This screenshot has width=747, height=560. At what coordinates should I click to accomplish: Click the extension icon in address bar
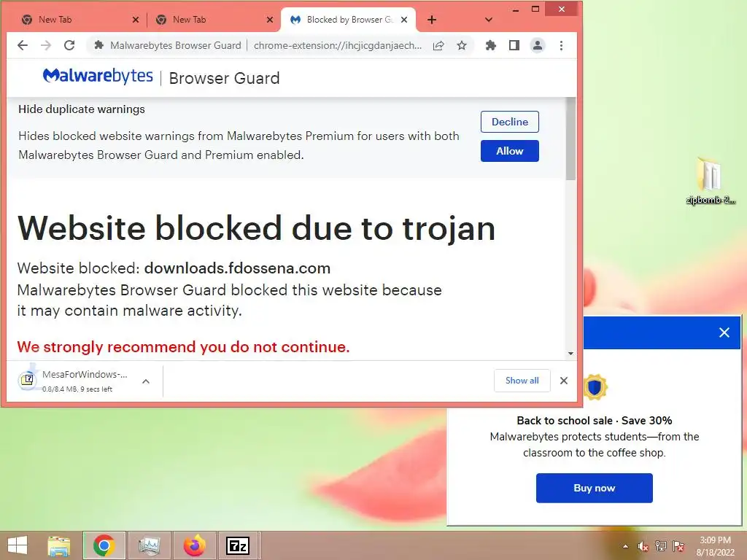[x=98, y=45]
